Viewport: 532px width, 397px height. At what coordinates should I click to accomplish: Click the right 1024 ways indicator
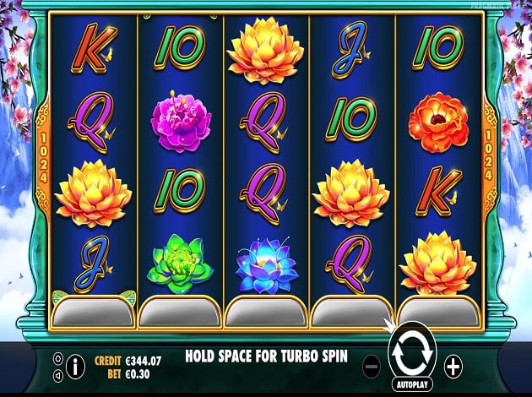tap(488, 156)
